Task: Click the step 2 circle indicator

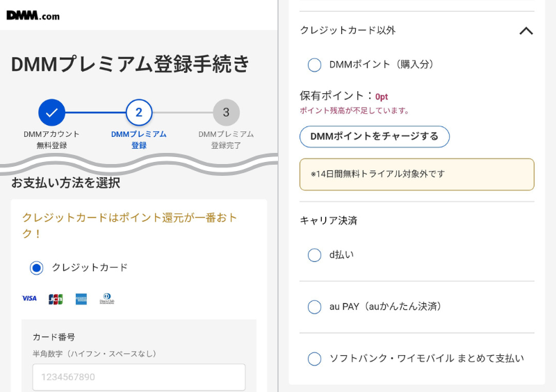Action: (x=139, y=113)
